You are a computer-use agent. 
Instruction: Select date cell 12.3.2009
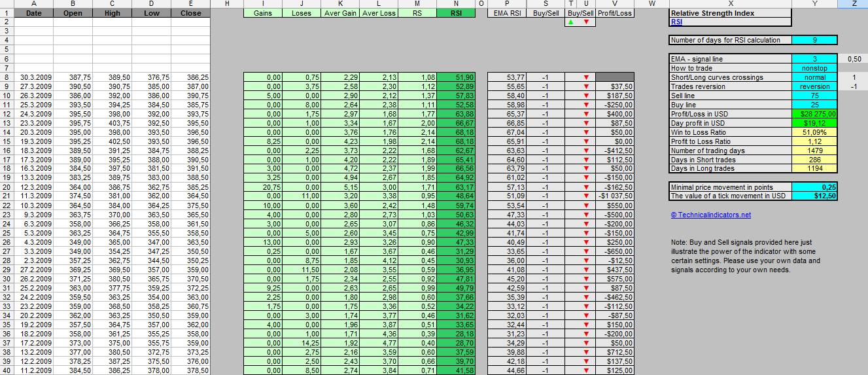[x=33, y=187]
